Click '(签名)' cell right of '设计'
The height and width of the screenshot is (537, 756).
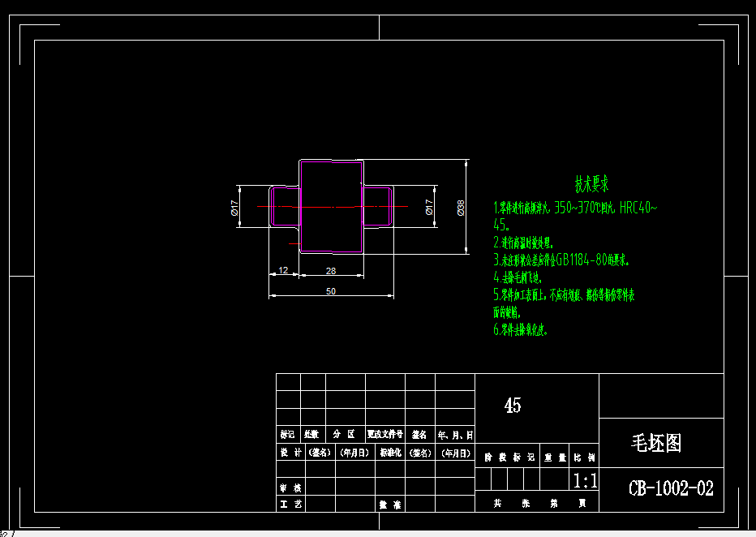320,453
